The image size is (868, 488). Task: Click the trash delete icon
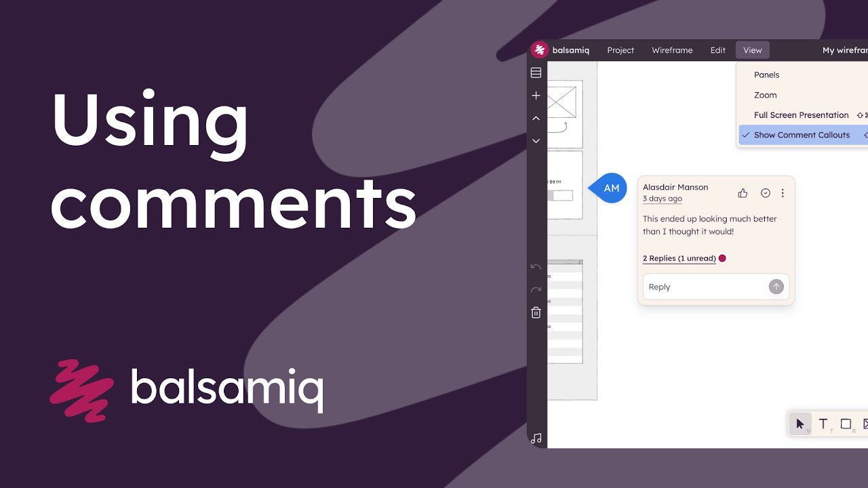point(536,312)
